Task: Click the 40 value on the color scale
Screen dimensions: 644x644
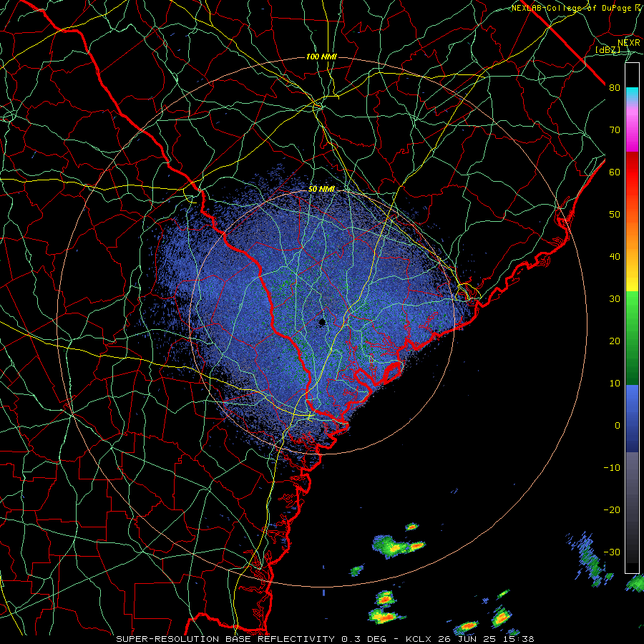Action: [615, 257]
